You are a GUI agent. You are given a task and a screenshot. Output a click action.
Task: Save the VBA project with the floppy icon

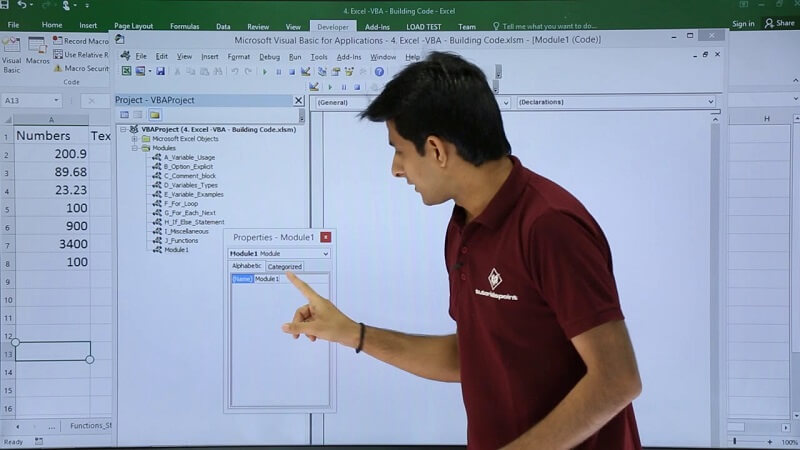click(x=161, y=72)
